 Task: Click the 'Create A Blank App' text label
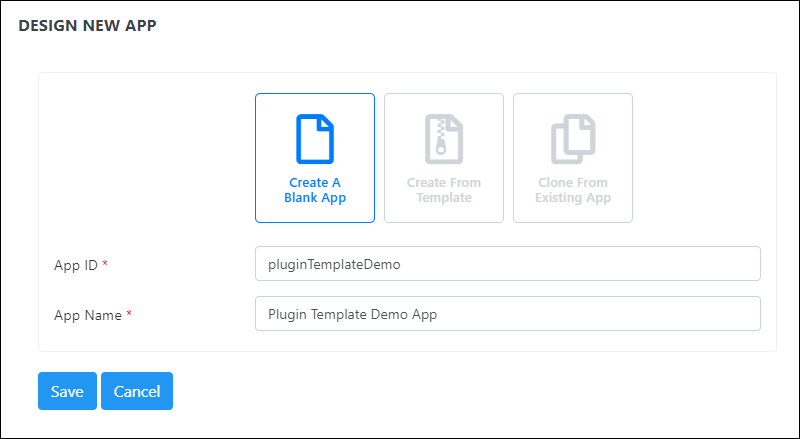coord(315,190)
